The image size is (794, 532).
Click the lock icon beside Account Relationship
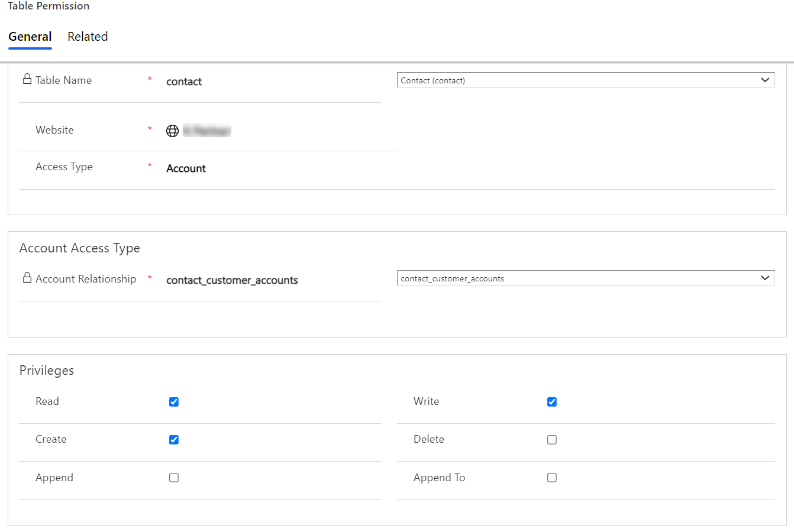[x=27, y=278]
